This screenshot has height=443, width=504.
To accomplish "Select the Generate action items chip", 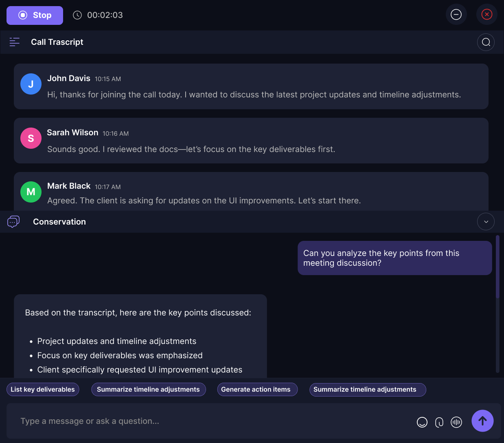I will pyautogui.click(x=257, y=389).
